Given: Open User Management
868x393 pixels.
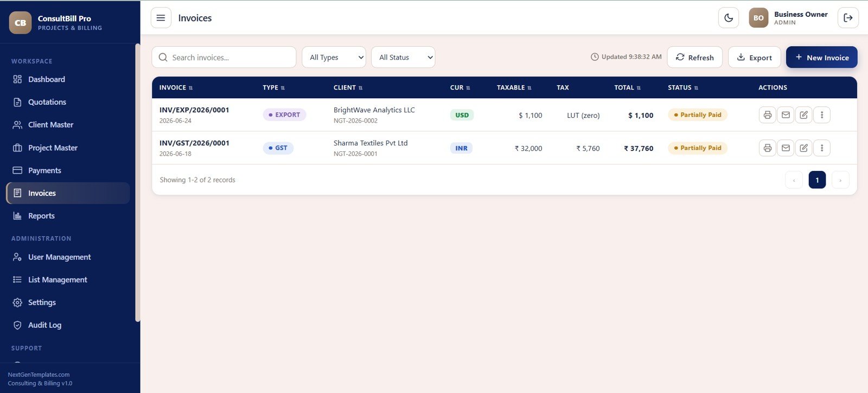Looking at the screenshot, I should (68, 257).
